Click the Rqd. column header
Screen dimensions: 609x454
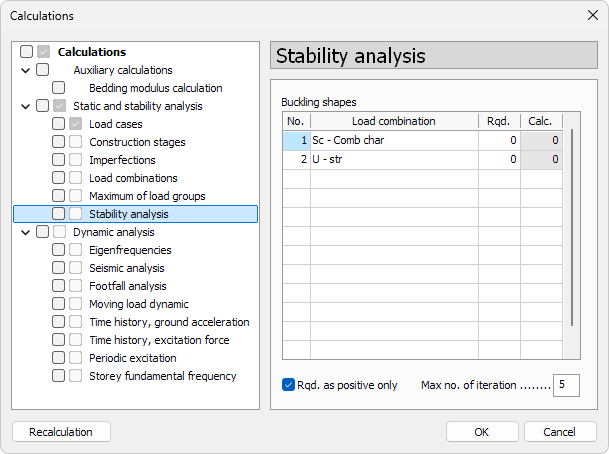pos(499,121)
